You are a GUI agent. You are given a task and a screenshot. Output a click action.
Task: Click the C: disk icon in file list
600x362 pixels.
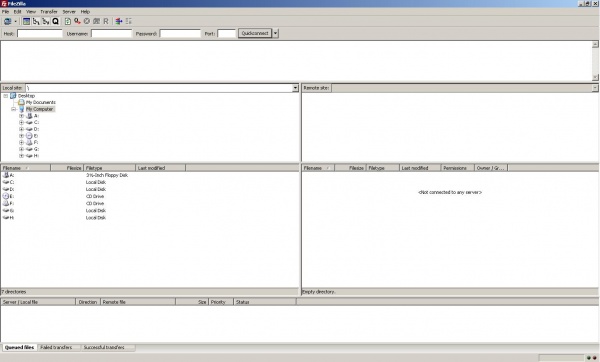(x=6, y=182)
